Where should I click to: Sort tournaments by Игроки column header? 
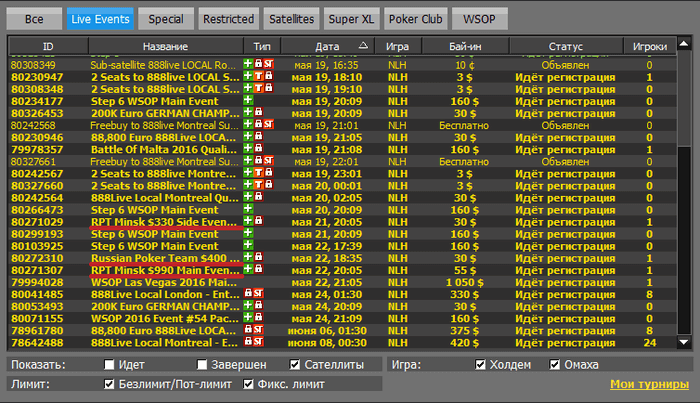pos(650,46)
